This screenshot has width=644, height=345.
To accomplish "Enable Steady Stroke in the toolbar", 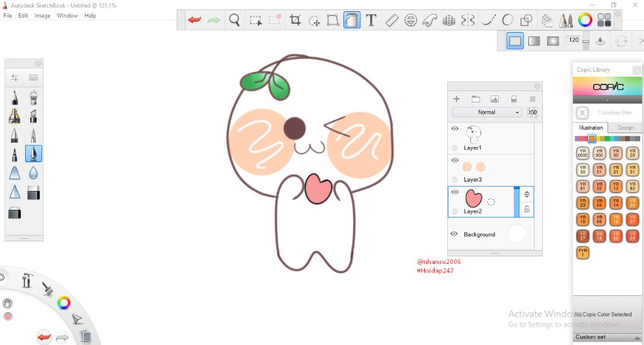I will click(488, 19).
